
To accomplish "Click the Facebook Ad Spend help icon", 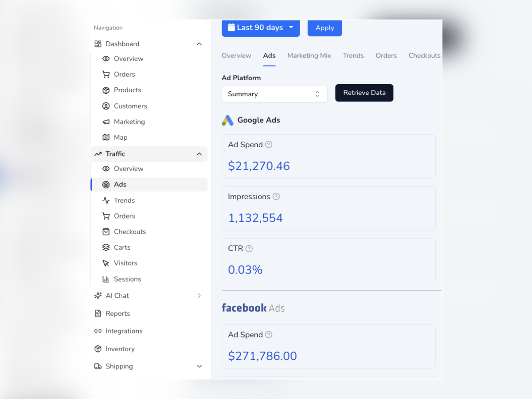I will click(269, 335).
